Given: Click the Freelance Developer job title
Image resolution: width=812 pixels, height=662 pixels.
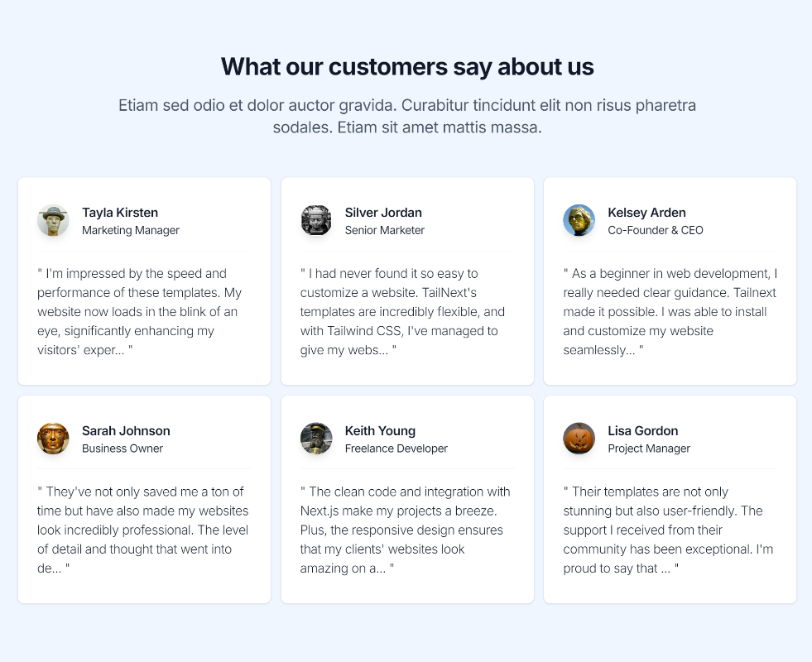Looking at the screenshot, I should click(396, 449).
